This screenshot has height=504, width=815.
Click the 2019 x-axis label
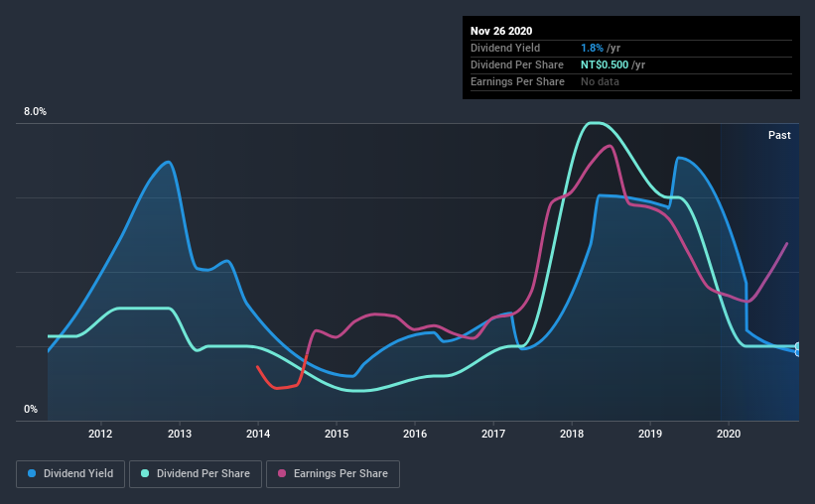coord(650,434)
